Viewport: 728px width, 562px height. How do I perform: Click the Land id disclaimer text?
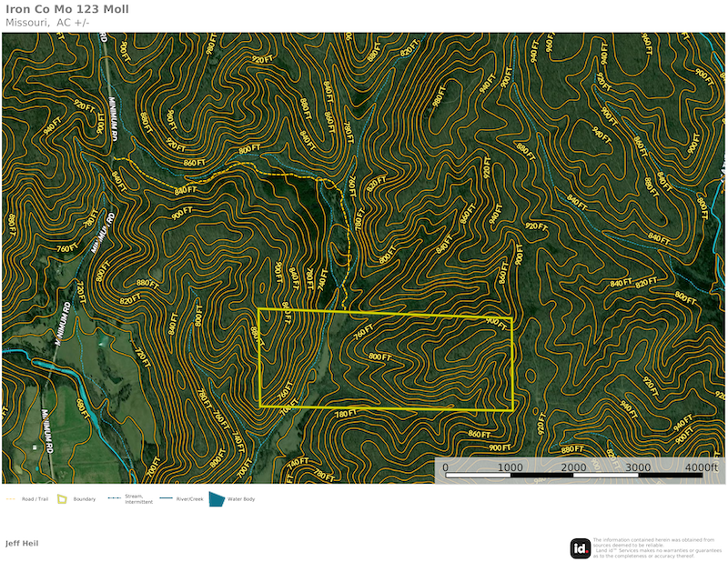click(653, 548)
